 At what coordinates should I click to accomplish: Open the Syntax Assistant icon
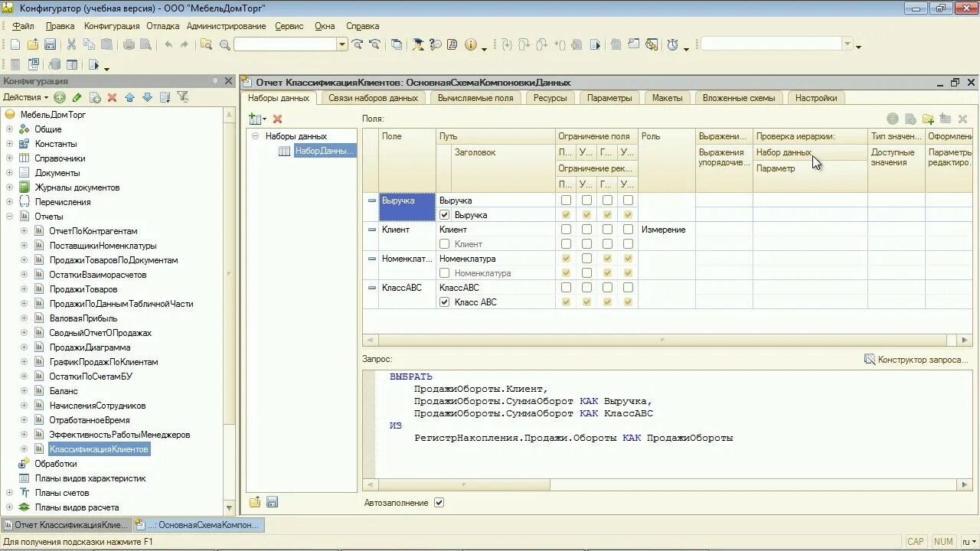418,45
